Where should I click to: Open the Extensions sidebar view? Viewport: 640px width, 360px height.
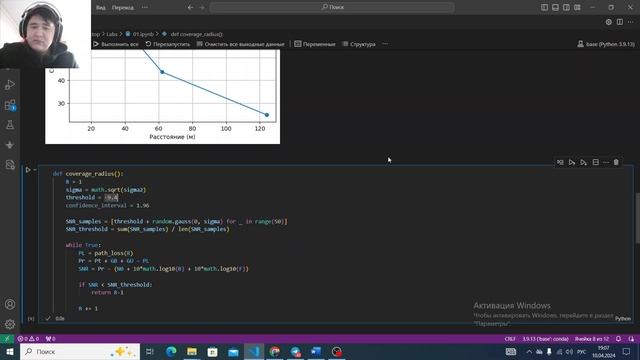[x=10, y=105]
